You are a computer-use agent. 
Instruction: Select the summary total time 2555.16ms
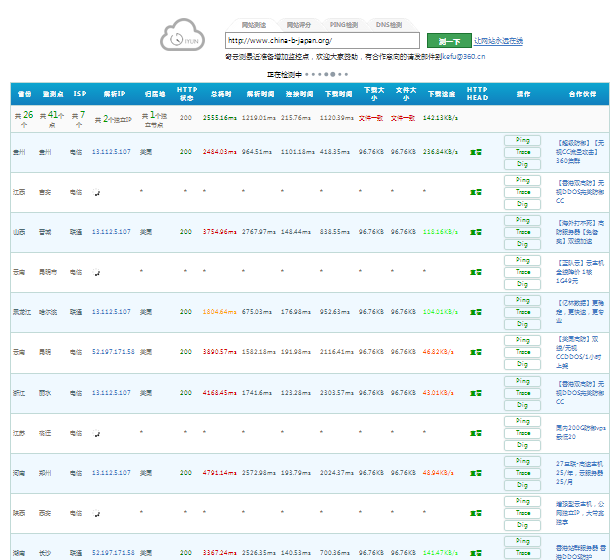click(x=220, y=118)
